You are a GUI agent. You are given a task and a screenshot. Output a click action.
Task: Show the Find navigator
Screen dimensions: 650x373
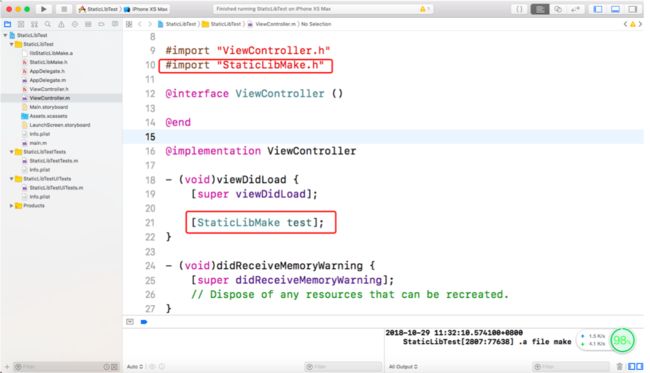(x=48, y=24)
